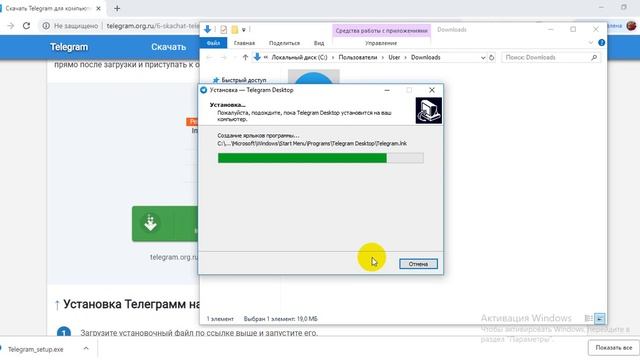Click Скачать link in website header

coord(169,47)
